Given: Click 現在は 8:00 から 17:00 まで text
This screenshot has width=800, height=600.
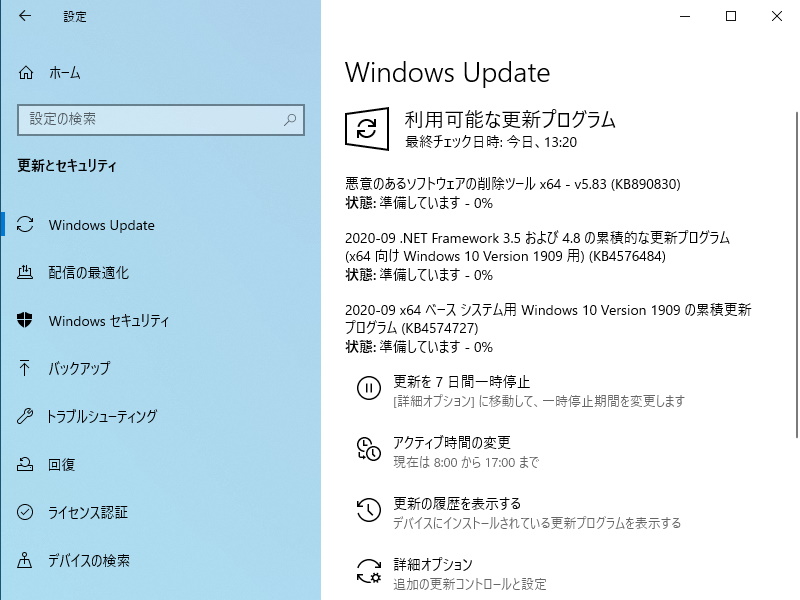Looking at the screenshot, I should [466, 462].
